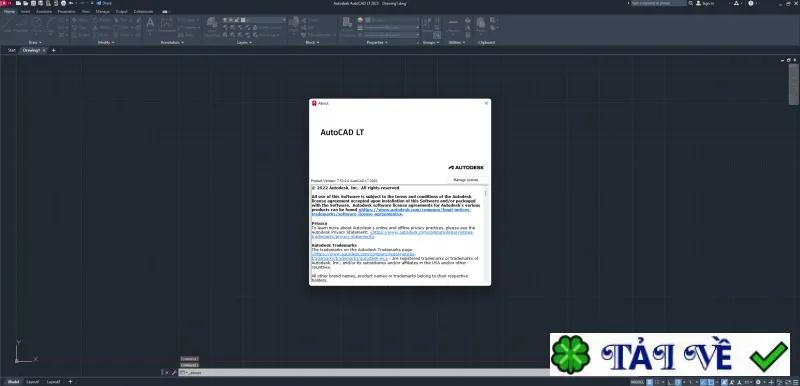
Task: Open the Start file tab
Action: pyautogui.click(x=12, y=50)
